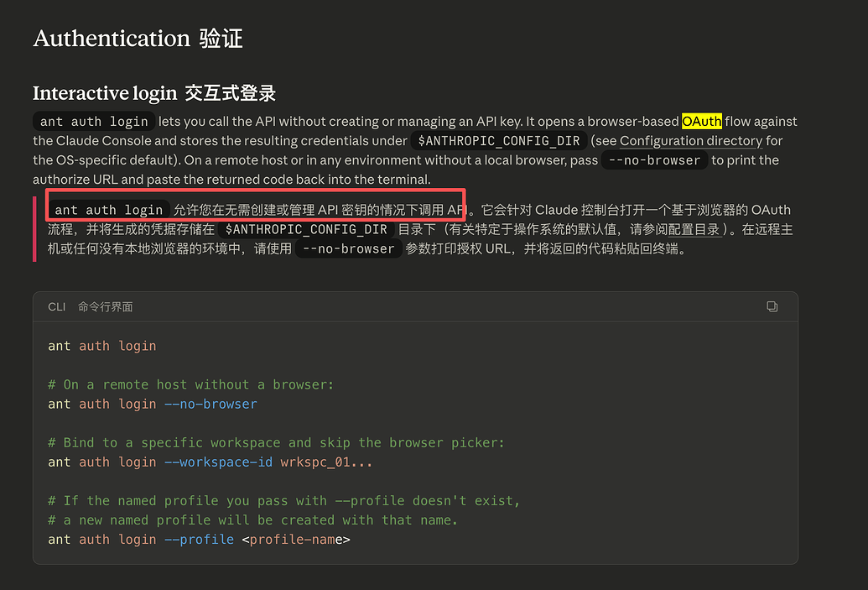
Task: Click the CLI 命令行界面 code block label
Action: (91, 307)
